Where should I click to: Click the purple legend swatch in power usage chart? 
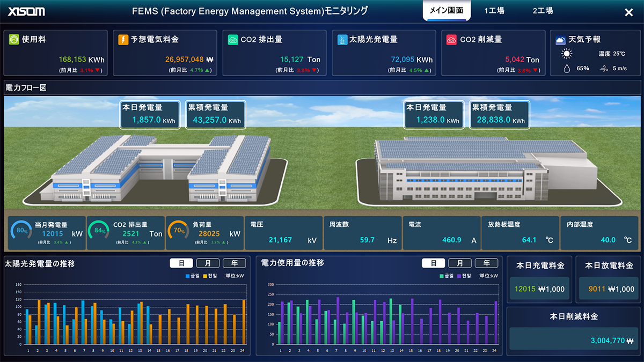pyautogui.click(x=459, y=276)
